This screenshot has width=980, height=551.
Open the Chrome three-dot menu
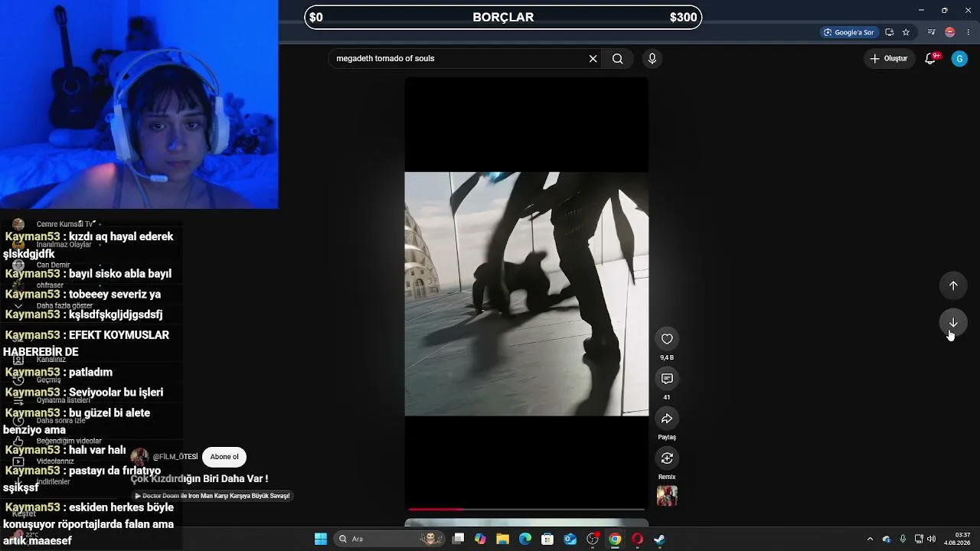click(x=969, y=32)
